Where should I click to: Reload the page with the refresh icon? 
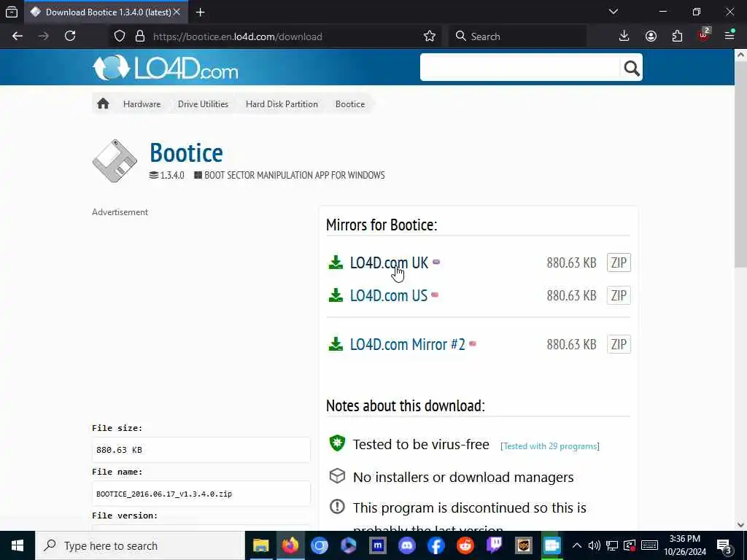pos(70,36)
